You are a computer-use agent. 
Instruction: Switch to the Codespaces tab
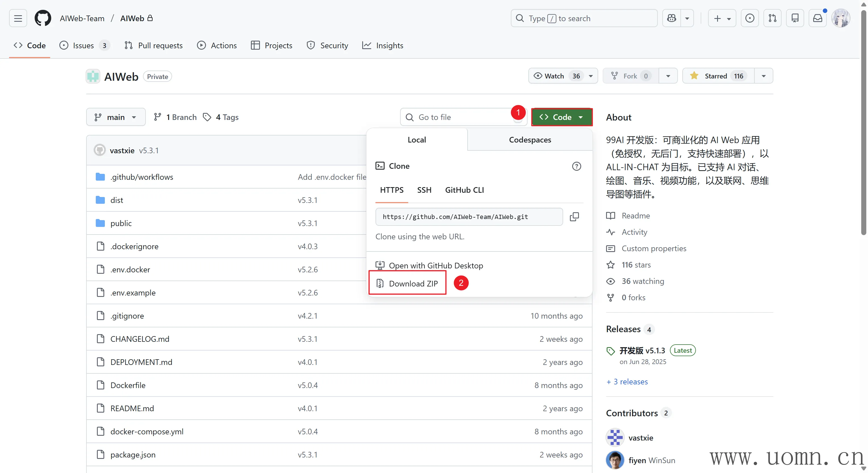pyautogui.click(x=530, y=140)
